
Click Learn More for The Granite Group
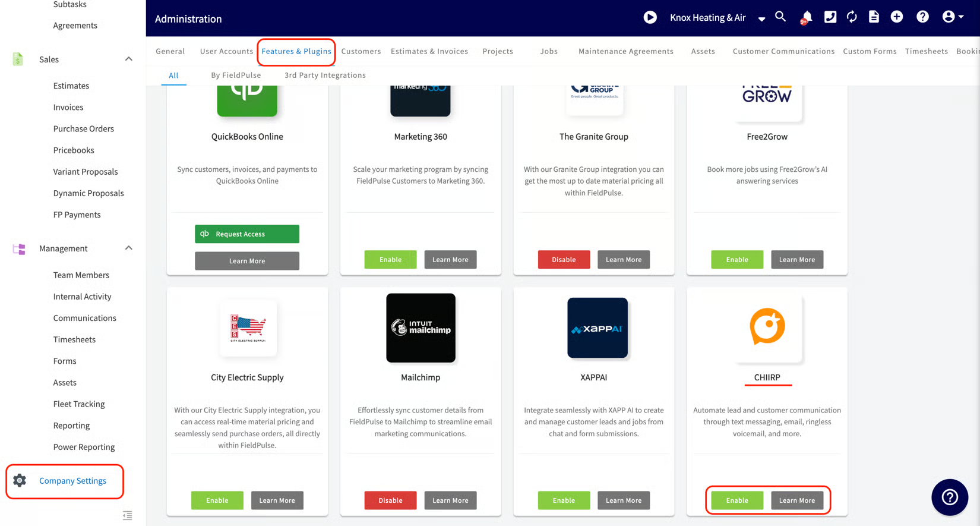tap(624, 259)
